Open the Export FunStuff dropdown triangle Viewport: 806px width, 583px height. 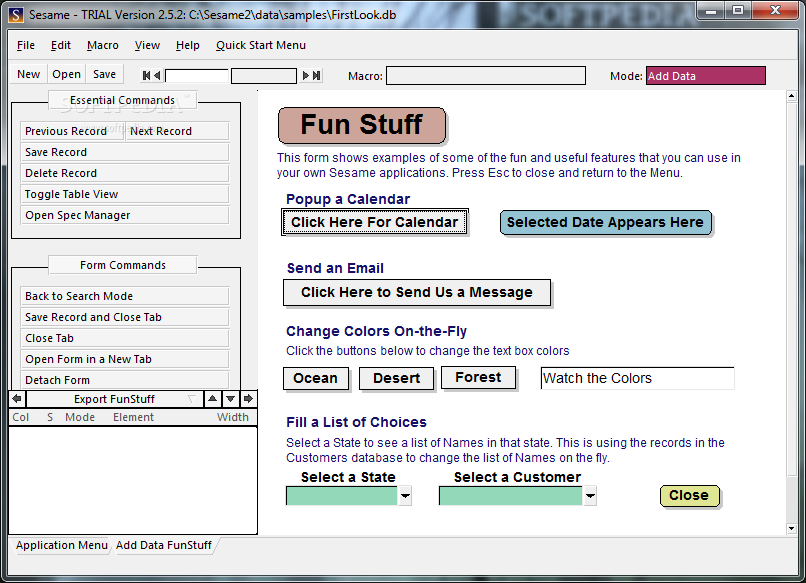point(192,399)
